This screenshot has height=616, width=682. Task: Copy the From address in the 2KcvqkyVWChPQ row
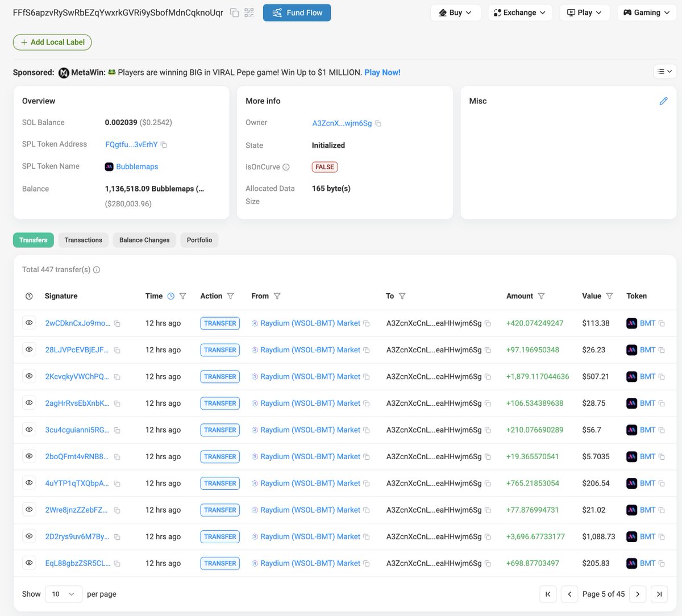(366, 377)
